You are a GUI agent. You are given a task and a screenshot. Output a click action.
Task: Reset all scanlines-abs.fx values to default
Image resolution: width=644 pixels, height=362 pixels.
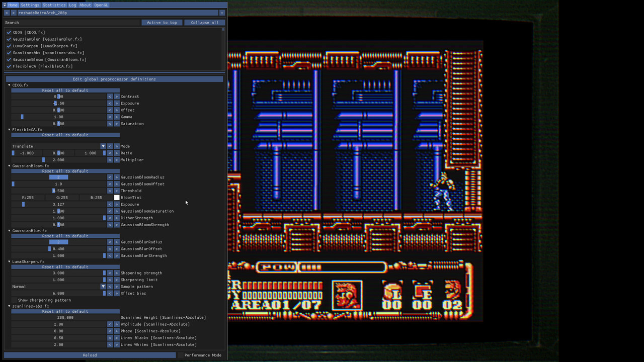pos(65,312)
